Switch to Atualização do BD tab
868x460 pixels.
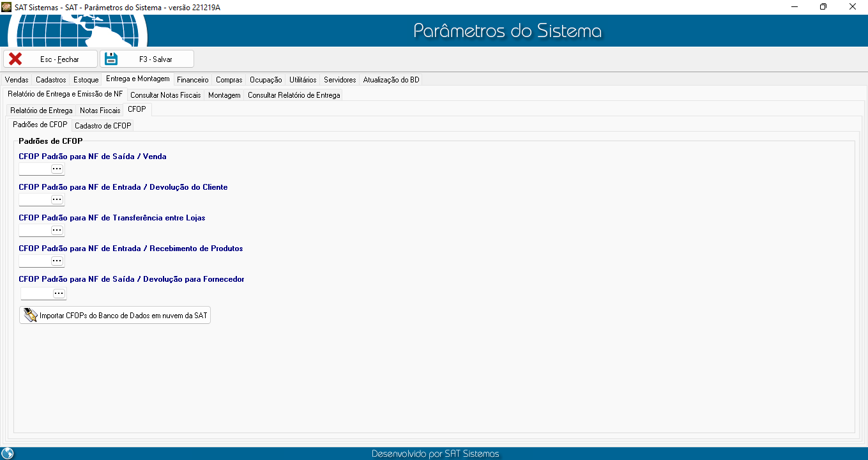tap(391, 80)
